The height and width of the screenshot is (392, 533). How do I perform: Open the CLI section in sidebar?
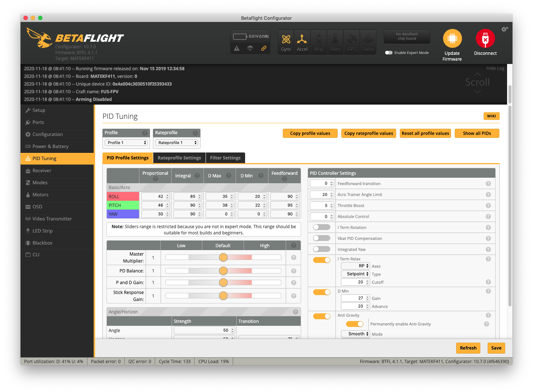coord(57,255)
